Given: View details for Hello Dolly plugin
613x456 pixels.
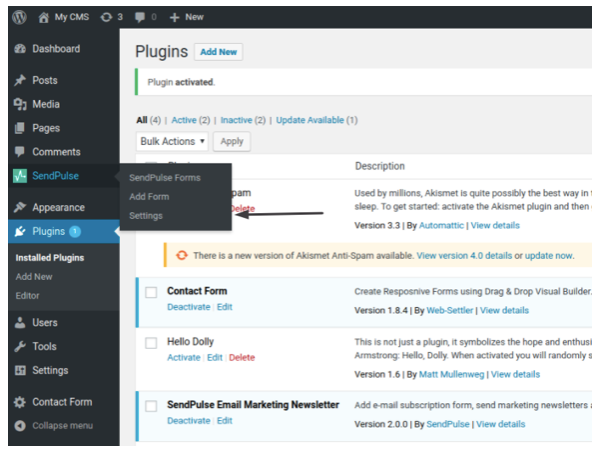Looking at the screenshot, I should click(515, 374).
